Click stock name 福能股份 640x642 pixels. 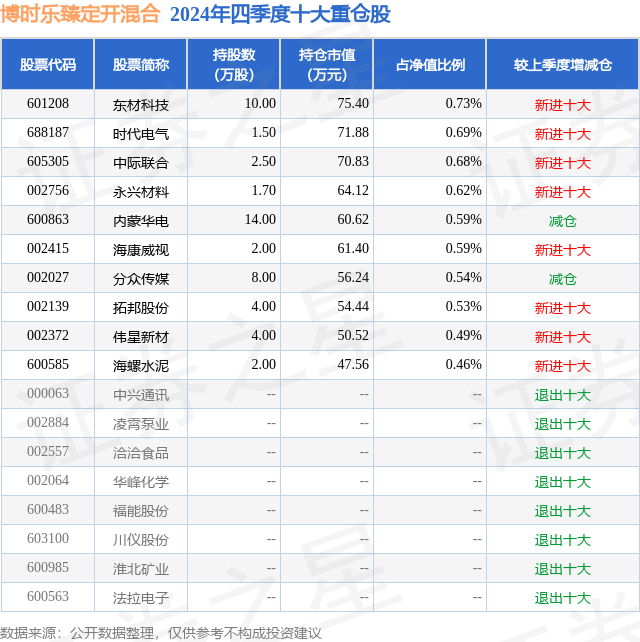click(x=141, y=511)
